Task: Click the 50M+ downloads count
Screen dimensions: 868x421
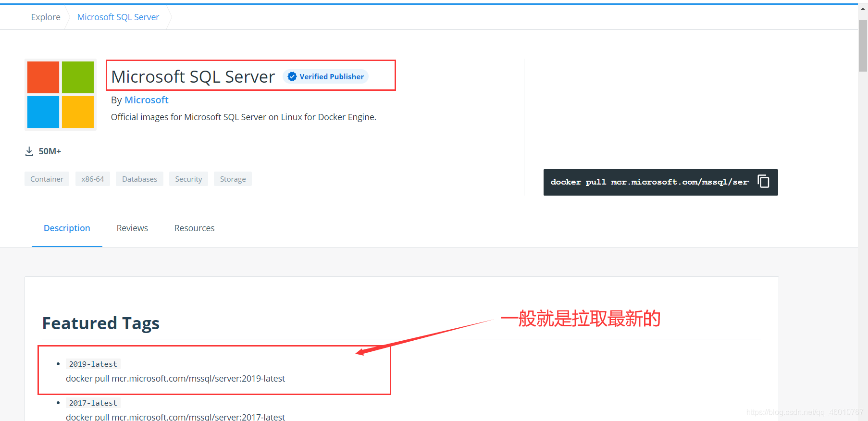Action: tap(50, 151)
